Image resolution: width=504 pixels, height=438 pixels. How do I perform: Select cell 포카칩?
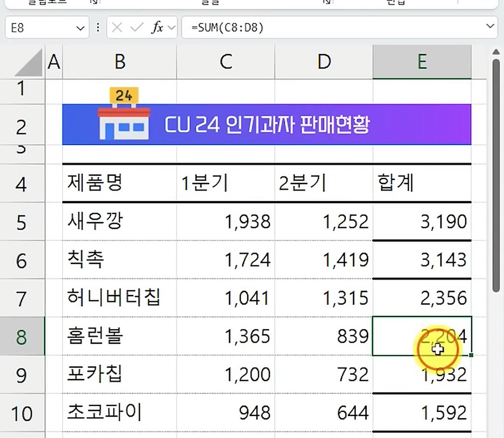[119, 374]
